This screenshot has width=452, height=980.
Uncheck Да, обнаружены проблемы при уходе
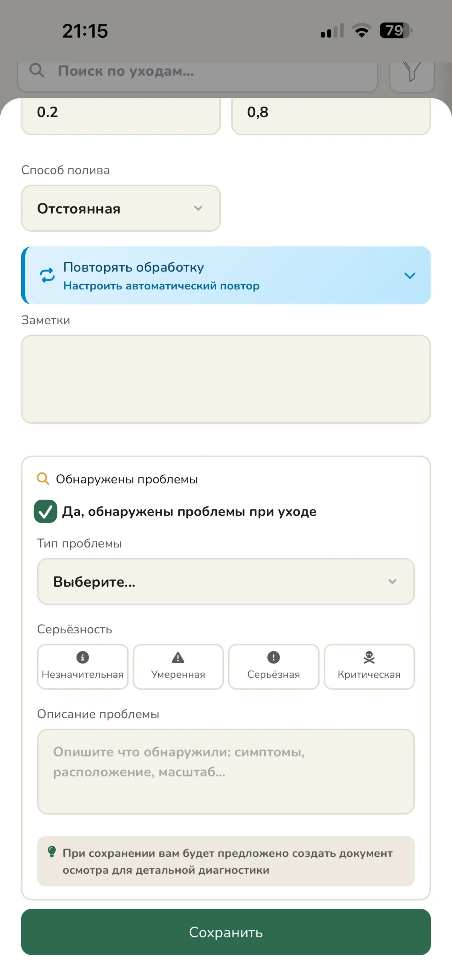(x=46, y=511)
